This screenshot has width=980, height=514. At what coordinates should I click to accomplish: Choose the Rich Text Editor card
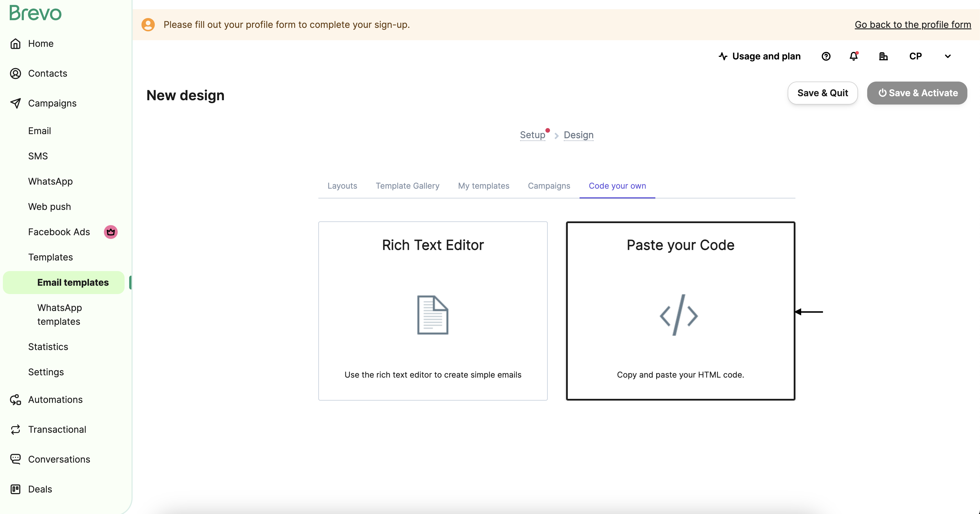(x=433, y=311)
